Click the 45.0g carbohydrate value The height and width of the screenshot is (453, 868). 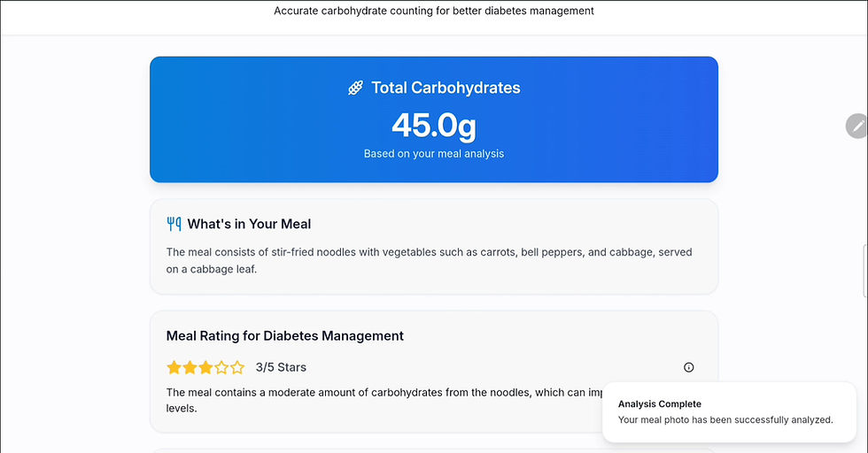tap(434, 125)
